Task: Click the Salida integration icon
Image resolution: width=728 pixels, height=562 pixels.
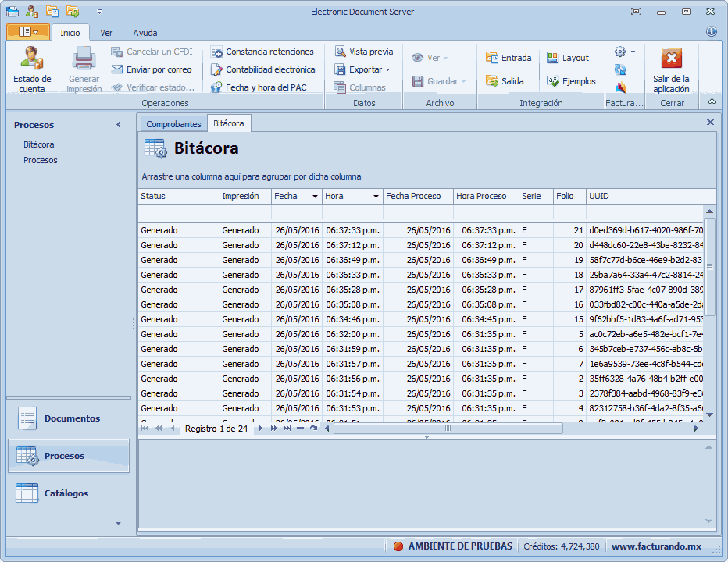Action: (x=492, y=81)
